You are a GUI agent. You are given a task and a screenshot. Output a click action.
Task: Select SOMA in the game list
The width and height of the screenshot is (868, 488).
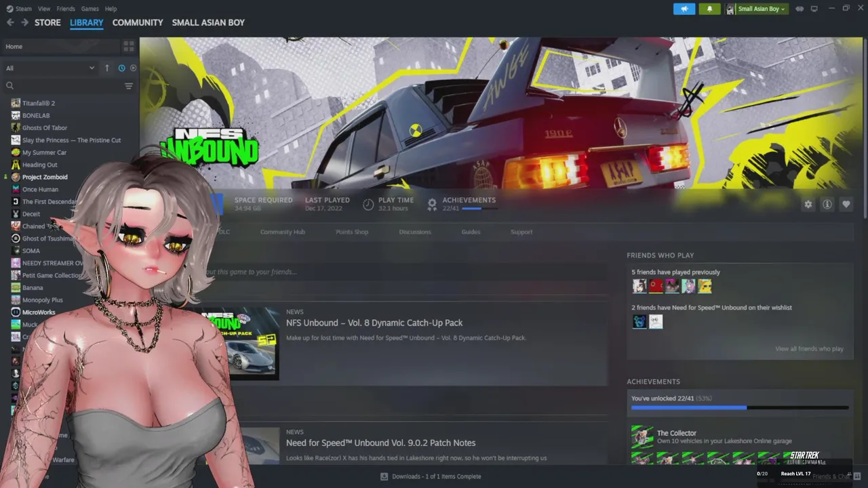click(31, 251)
